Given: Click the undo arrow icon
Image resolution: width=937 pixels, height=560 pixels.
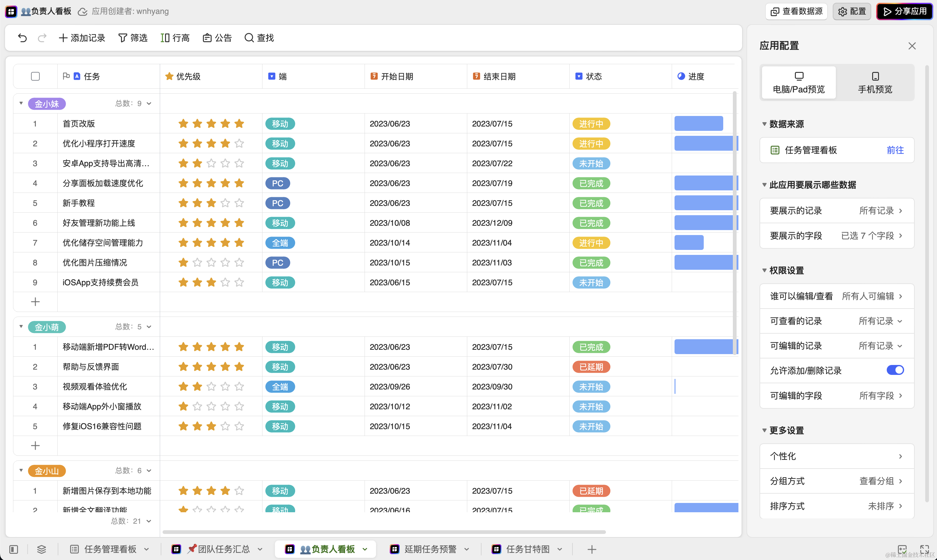Looking at the screenshot, I should click(22, 38).
